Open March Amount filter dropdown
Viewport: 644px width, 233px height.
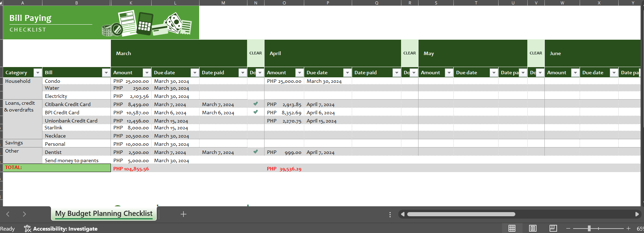(x=147, y=73)
